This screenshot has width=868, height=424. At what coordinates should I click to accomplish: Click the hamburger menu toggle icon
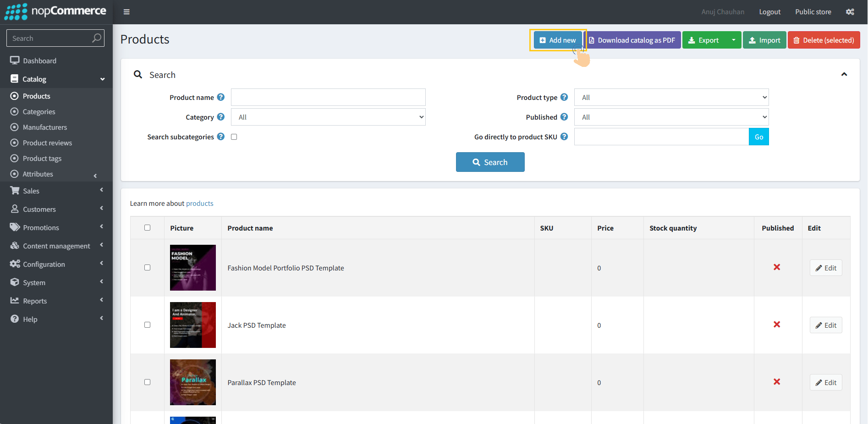coord(126,12)
